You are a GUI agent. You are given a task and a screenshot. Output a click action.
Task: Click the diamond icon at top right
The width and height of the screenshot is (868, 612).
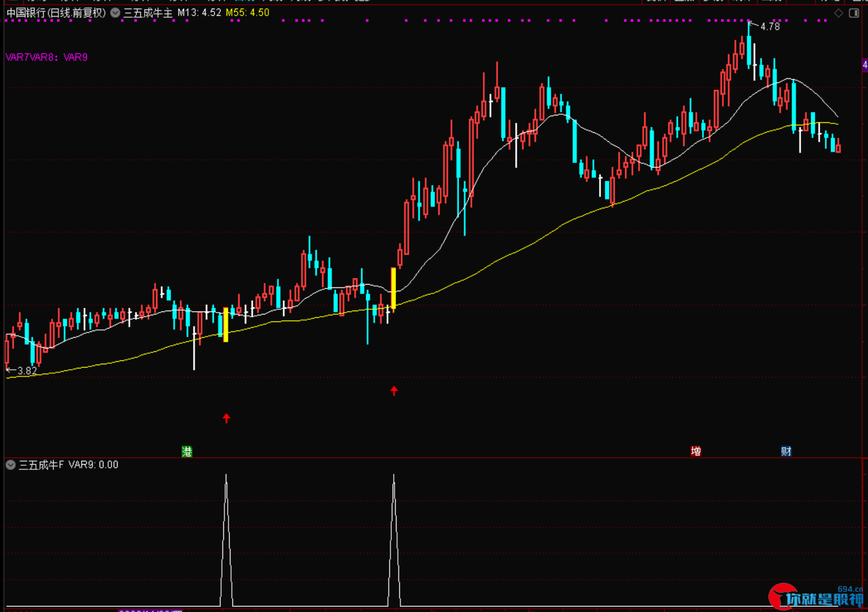coord(838,13)
